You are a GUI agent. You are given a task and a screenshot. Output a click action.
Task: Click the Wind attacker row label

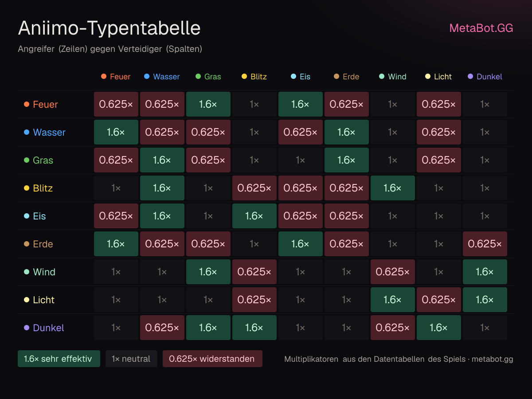tap(39, 272)
